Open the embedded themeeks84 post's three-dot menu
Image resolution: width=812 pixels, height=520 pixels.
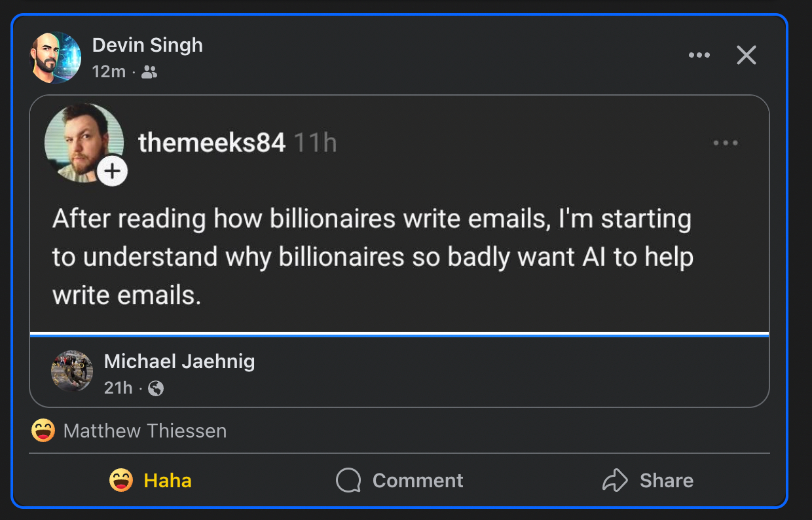tap(726, 143)
